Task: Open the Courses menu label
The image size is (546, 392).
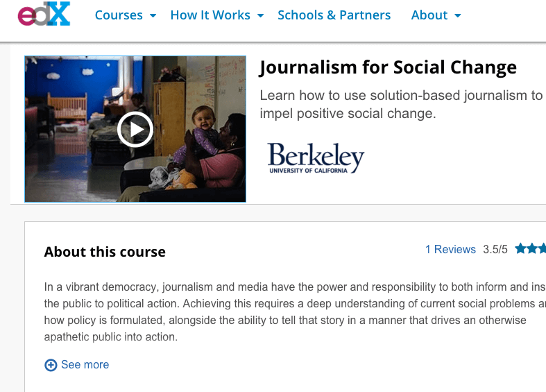Action: [119, 15]
